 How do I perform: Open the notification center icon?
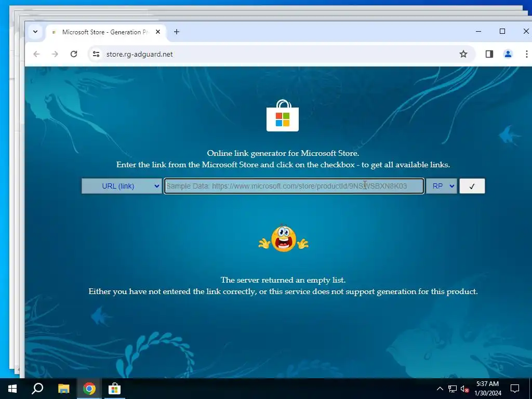pos(515,389)
